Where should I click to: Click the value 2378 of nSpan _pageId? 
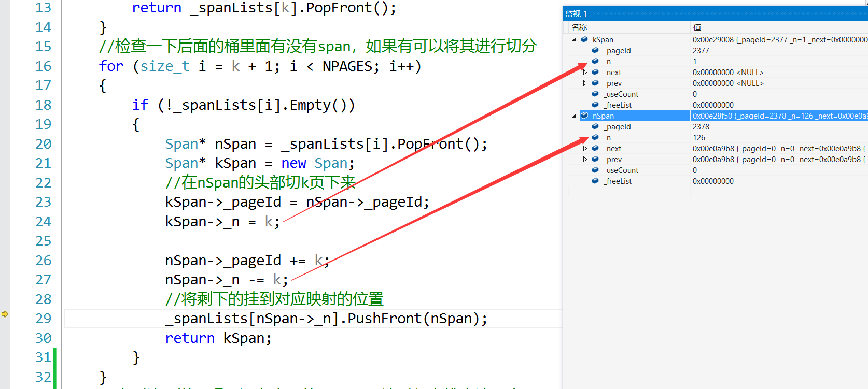pos(701,126)
